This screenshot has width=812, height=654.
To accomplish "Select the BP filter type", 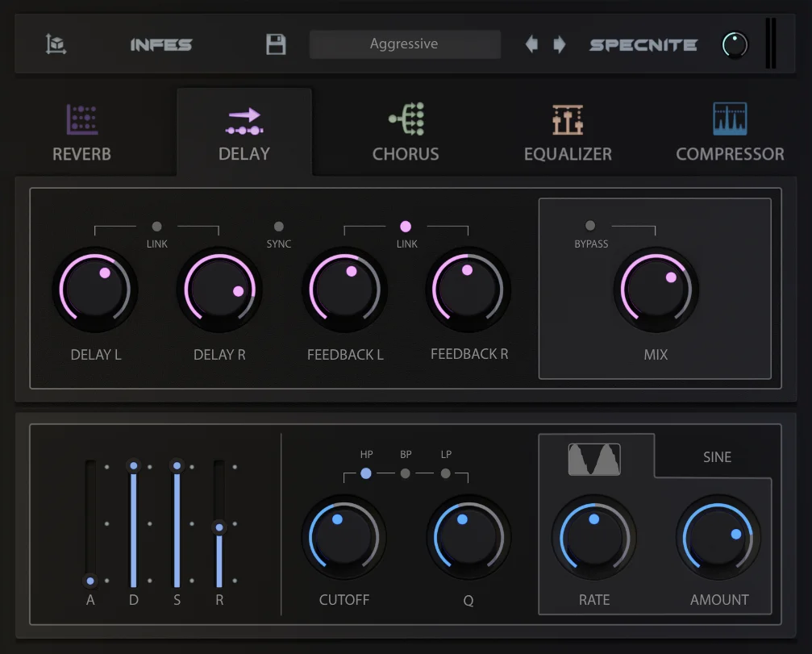I will tap(406, 473).
